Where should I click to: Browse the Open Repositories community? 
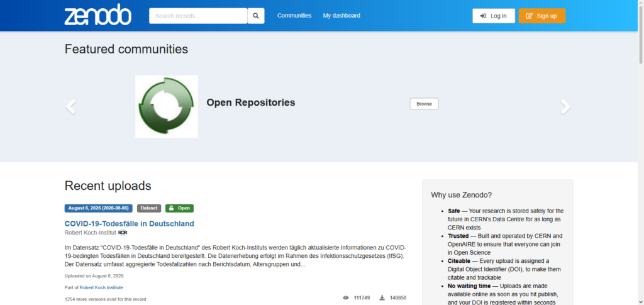point(424,104)
